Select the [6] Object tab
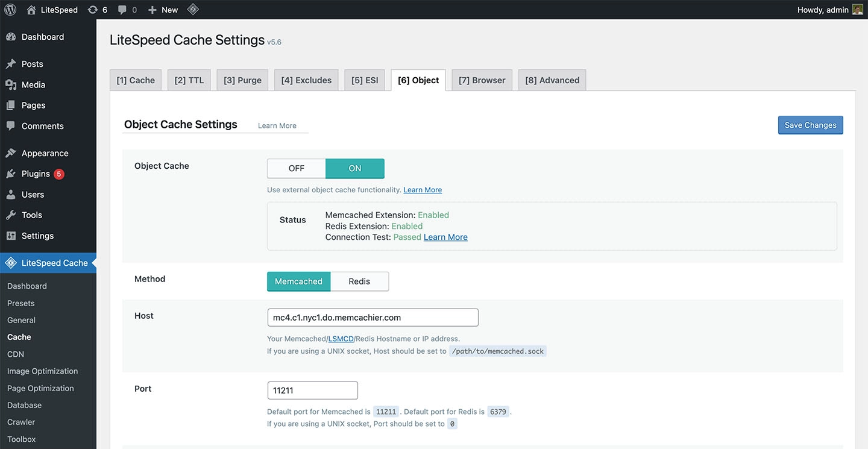 [418, 80]
